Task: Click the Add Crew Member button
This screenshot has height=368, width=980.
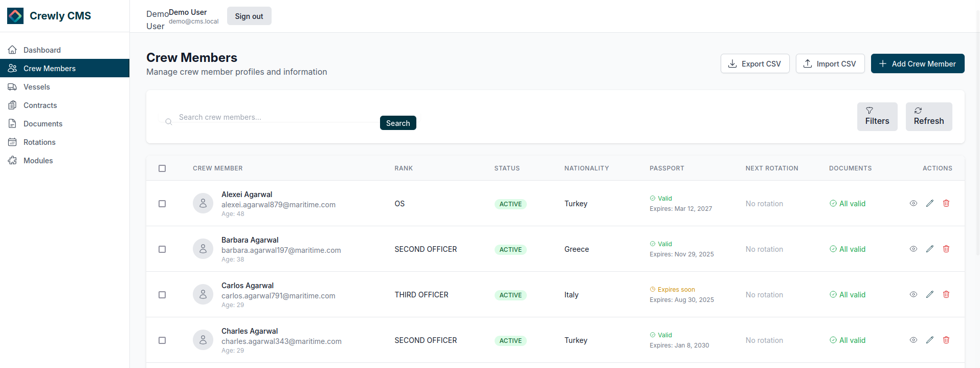Action: 918,64
